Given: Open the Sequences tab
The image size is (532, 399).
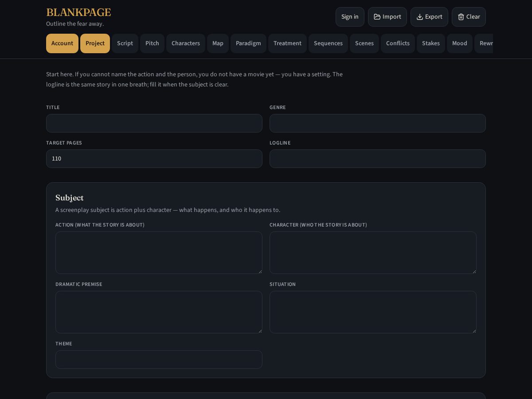Looking at the screenshot, I should coord(328,43).
